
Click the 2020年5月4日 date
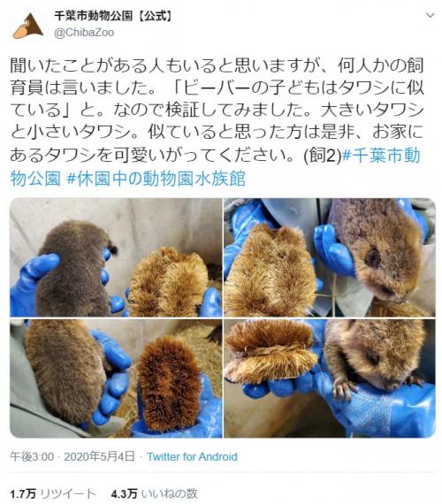tap(99, 456)
